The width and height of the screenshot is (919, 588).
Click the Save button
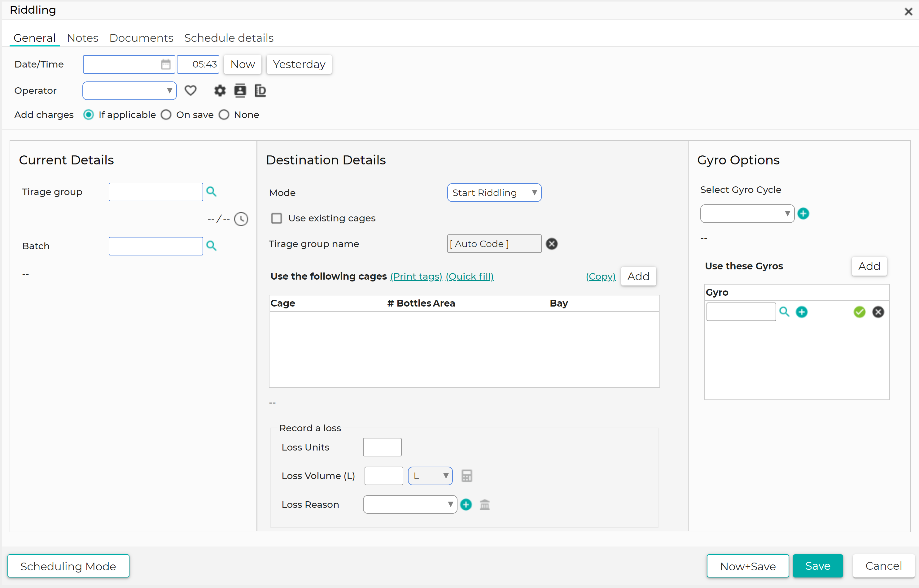[x=818, y=566]
